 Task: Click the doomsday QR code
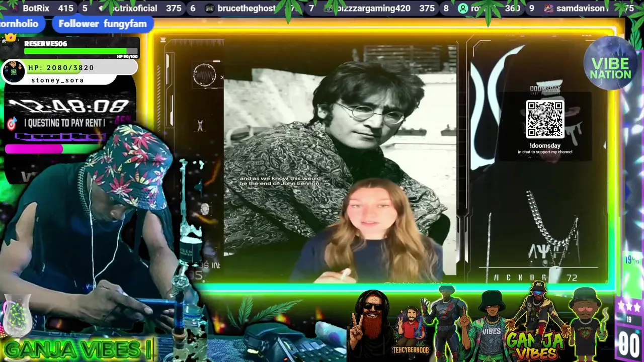point(545,119)
